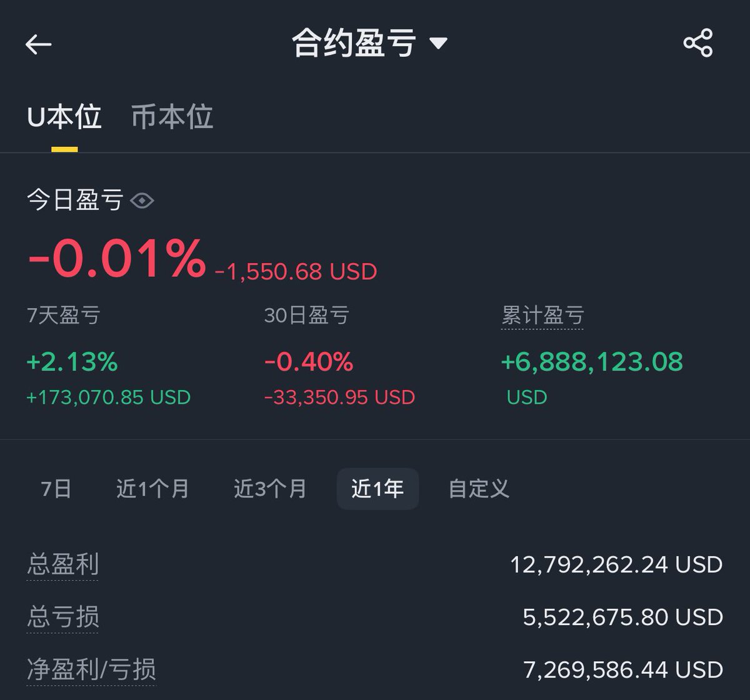Switch to the U本位 tab
Screen dimensions: 750x700
pos(64,117)
